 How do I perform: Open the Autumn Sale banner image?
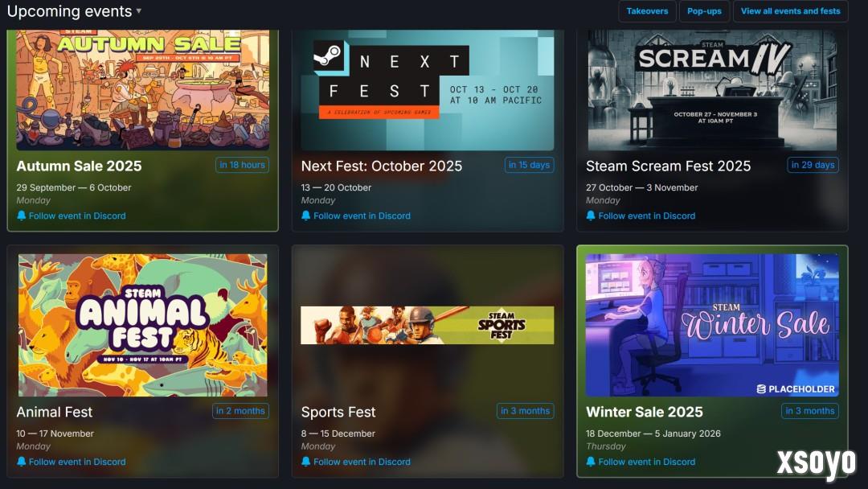tap(143, 90)
